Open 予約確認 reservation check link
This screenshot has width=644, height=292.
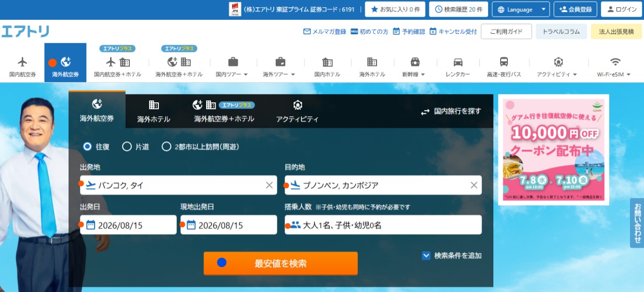coord(409,32)
